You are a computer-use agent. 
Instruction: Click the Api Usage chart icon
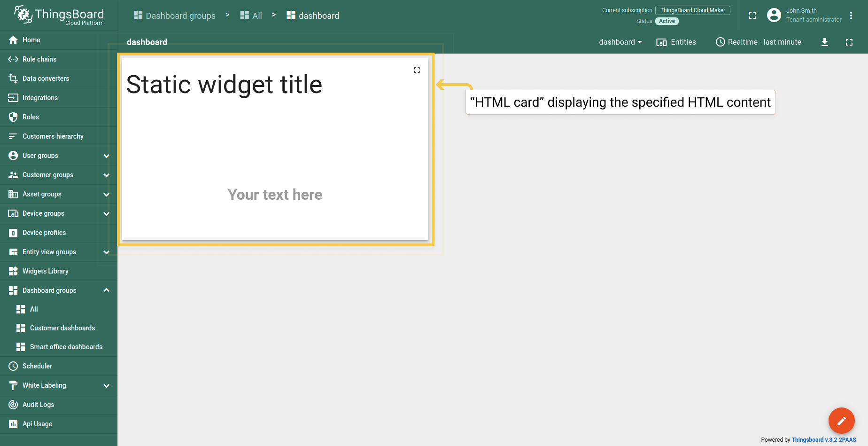(x=13, y=424)
